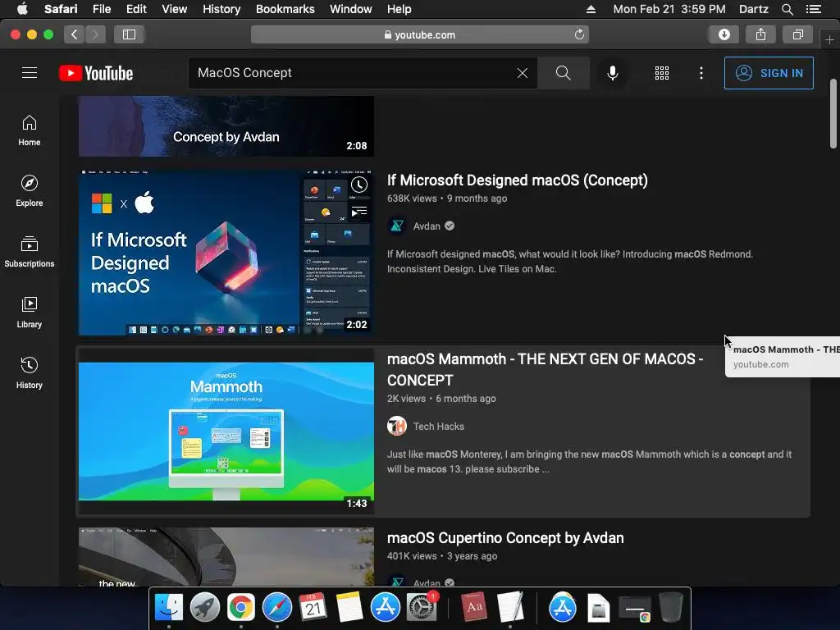Click the macOS Mammoth thumbnail
Image resolution: width=840 pixels, height=630 pixels.
click(226, 431)
